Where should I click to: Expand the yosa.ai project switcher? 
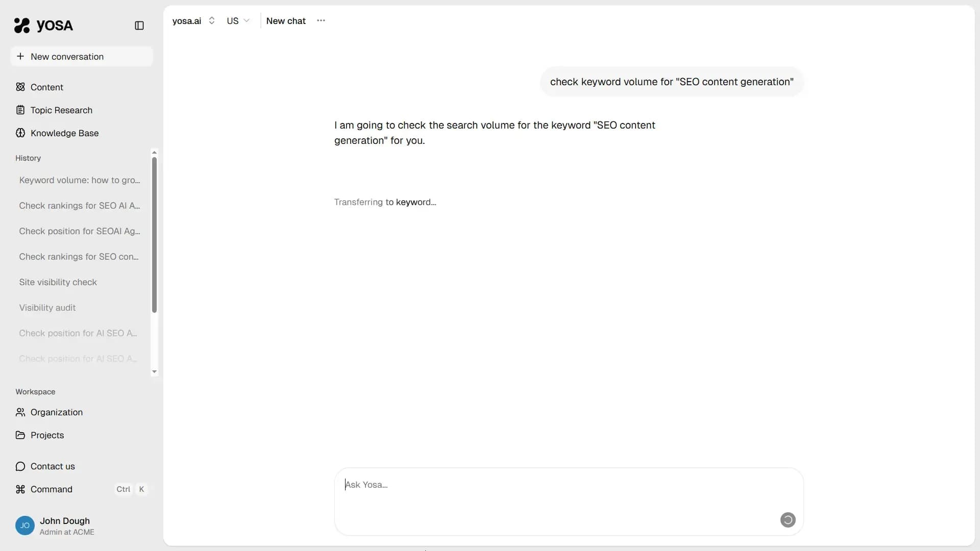[x=193, y=20]
